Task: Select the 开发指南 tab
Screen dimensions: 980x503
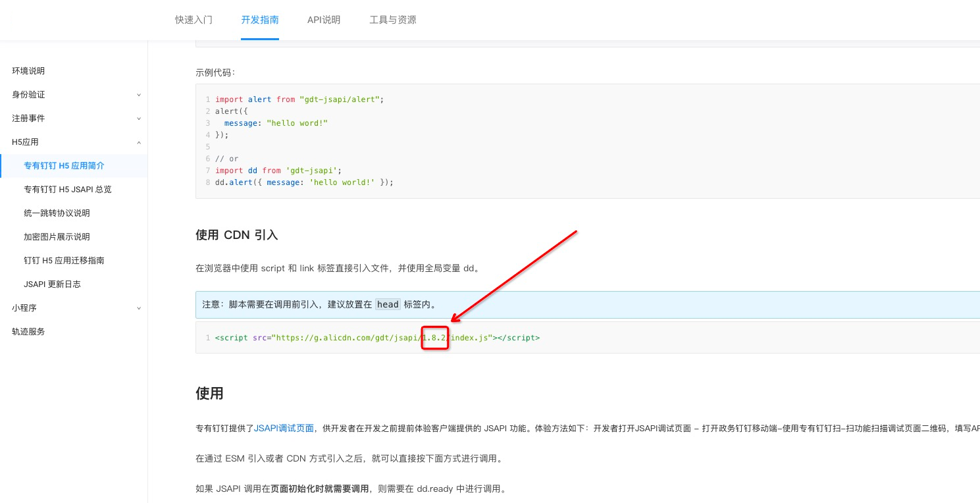Action: click(x=260, y=20)
